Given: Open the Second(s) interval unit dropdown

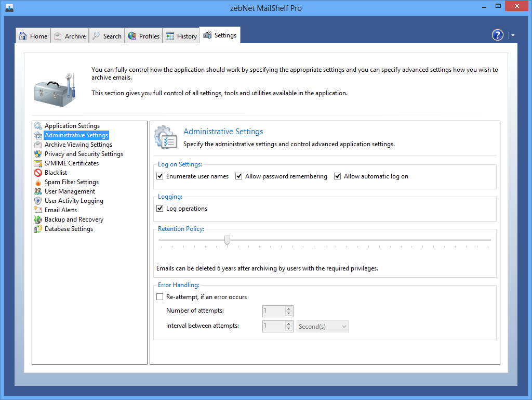Looking at the screenshot, I should coord(322,326).
